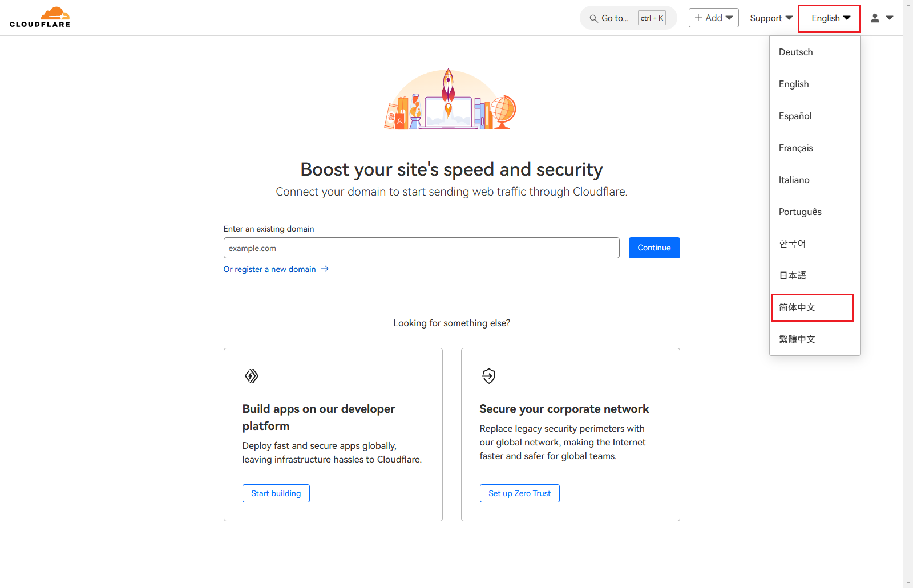
Task: Click Start building on the developer card
Action: [x=276, y=493]
